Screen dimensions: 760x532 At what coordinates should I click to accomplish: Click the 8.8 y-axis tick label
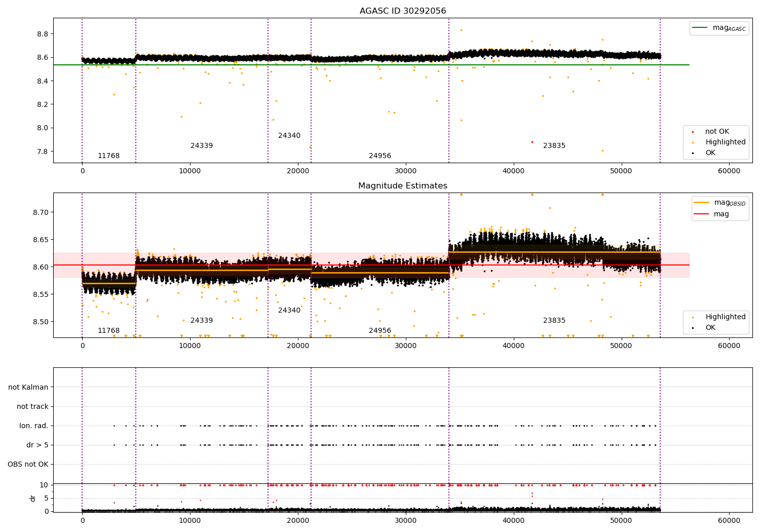click(43, 34)
